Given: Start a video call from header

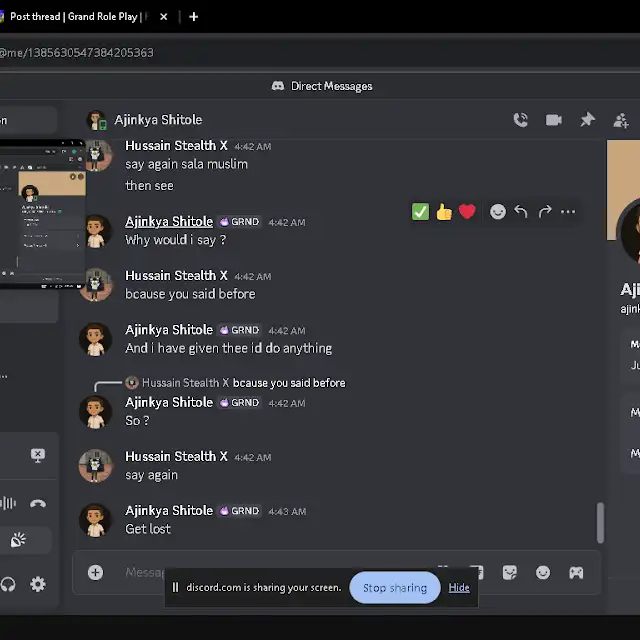Looking at the screenshot, I should [x=553, y=120].
